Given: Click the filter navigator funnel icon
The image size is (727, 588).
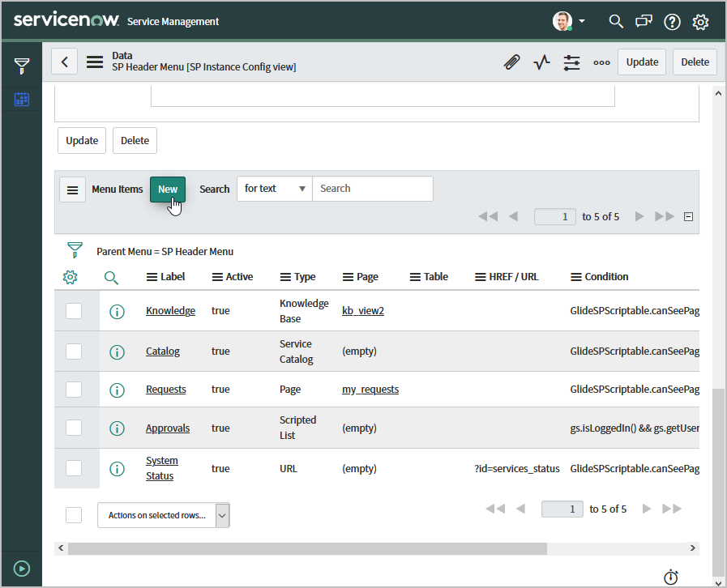Looking at the screenshot, I should [x=21, y=66].
